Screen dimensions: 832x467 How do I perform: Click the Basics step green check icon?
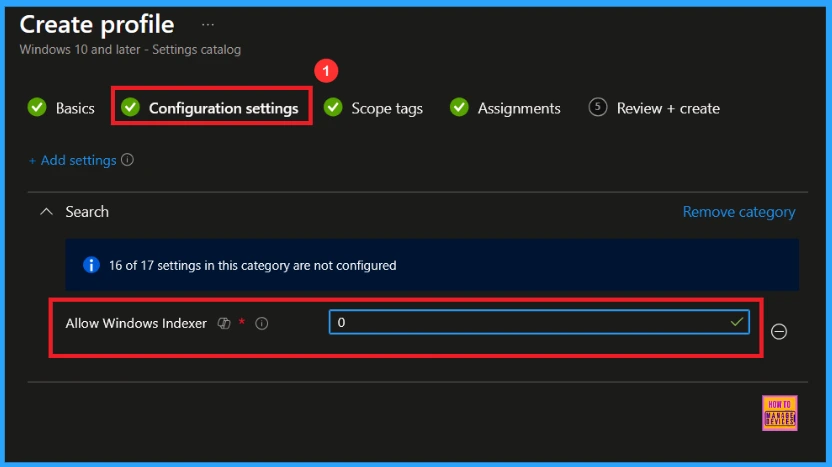pyautogui.click(x=37, y=107)
